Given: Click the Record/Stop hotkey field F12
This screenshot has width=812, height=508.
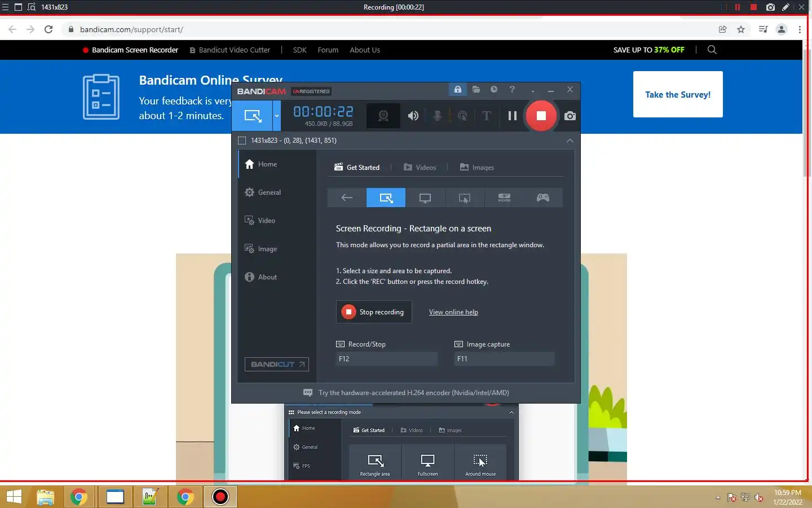Looking at the screenshot, I should 386,359.
